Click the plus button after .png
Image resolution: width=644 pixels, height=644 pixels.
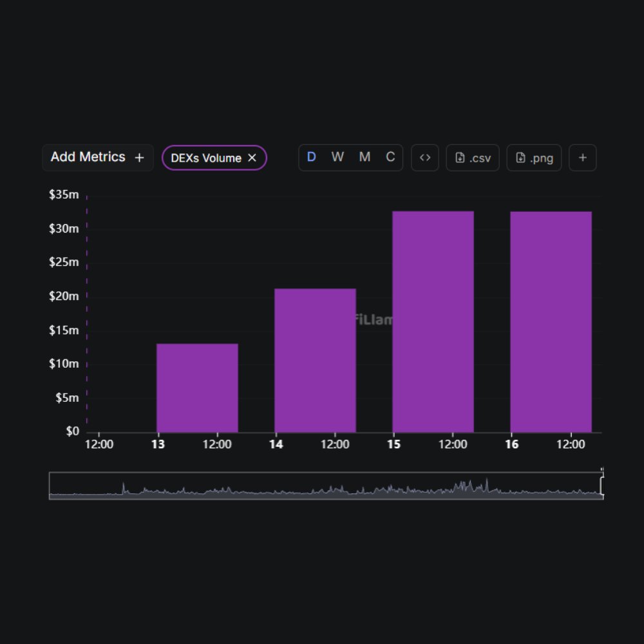coord(583,158)
